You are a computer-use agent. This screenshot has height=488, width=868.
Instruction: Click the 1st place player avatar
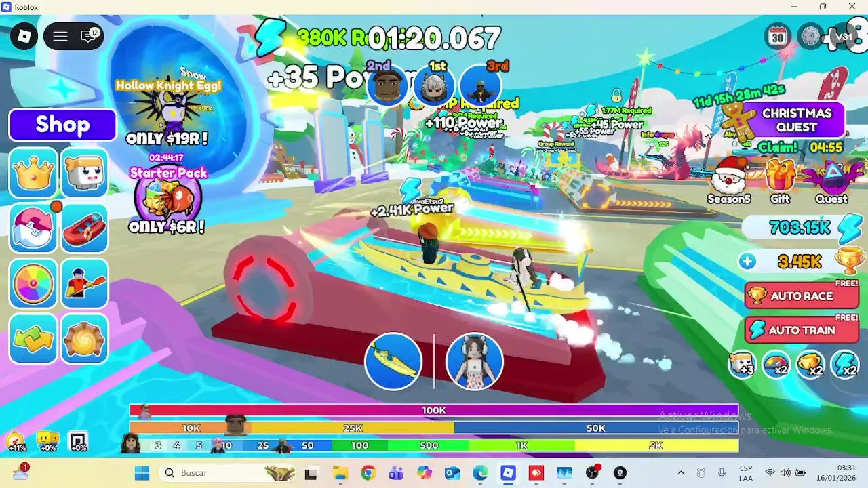click(434, 84)
